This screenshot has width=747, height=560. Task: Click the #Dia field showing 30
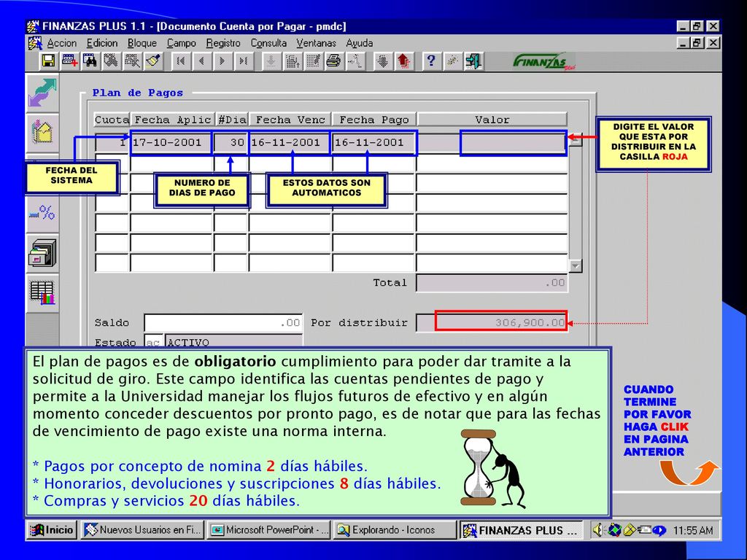tap(231, 143)
